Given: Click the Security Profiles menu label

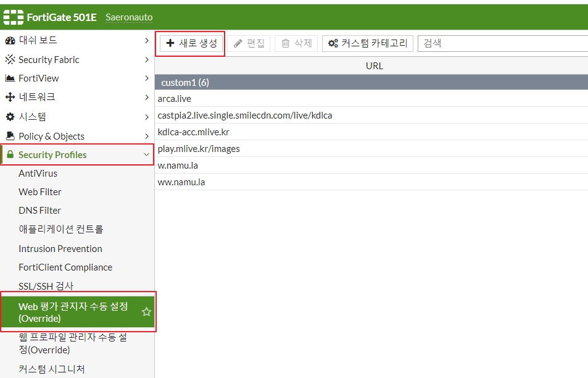Looking at the screenshot, I should coord(52,154).
